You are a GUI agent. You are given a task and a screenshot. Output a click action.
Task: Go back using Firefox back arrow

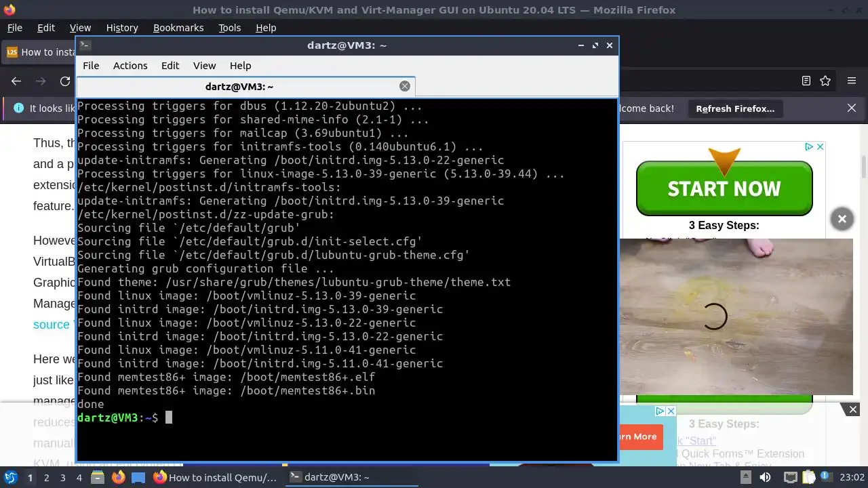tap(16, 81)
